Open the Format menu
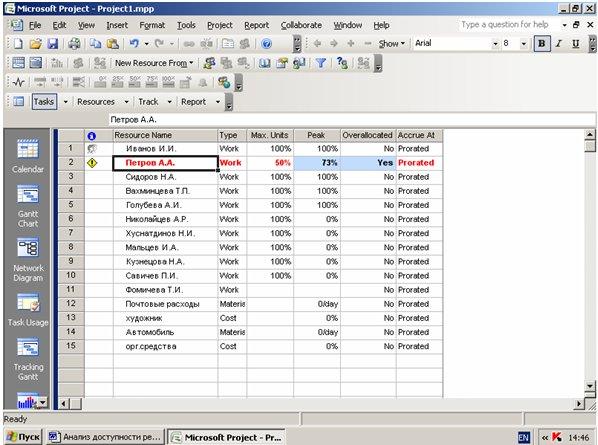Image resolution: width=598 pixels, height=445 pixels. click(152, 25)
